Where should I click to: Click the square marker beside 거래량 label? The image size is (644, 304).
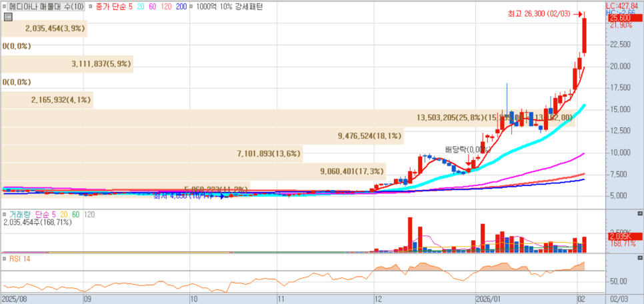[5, 215]
